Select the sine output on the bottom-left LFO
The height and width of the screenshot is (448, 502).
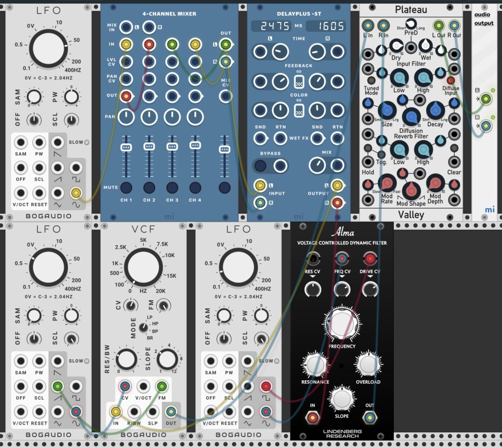point(76,411)
